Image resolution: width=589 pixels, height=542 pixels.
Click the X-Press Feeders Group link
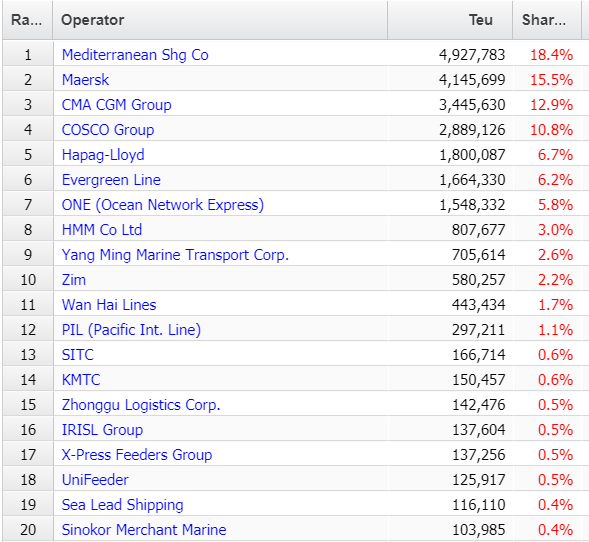[137, 455]
